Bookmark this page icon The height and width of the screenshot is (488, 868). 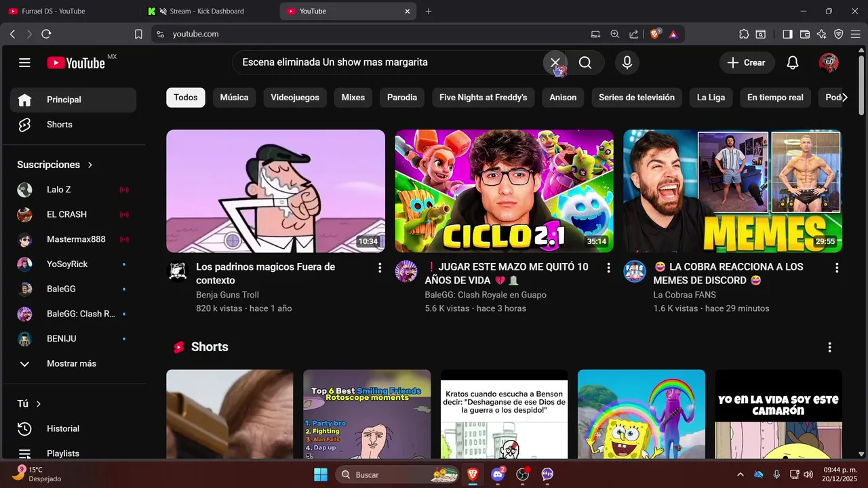coord(138,34)
